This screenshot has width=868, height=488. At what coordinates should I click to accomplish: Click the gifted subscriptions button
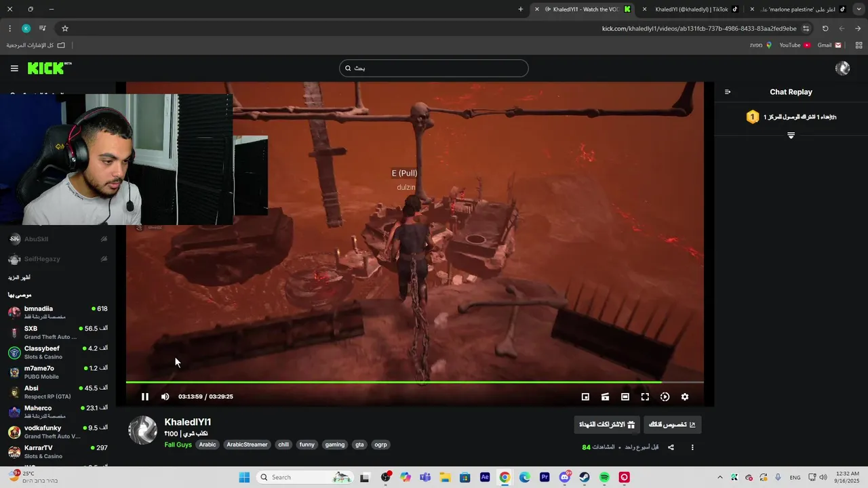607,425
